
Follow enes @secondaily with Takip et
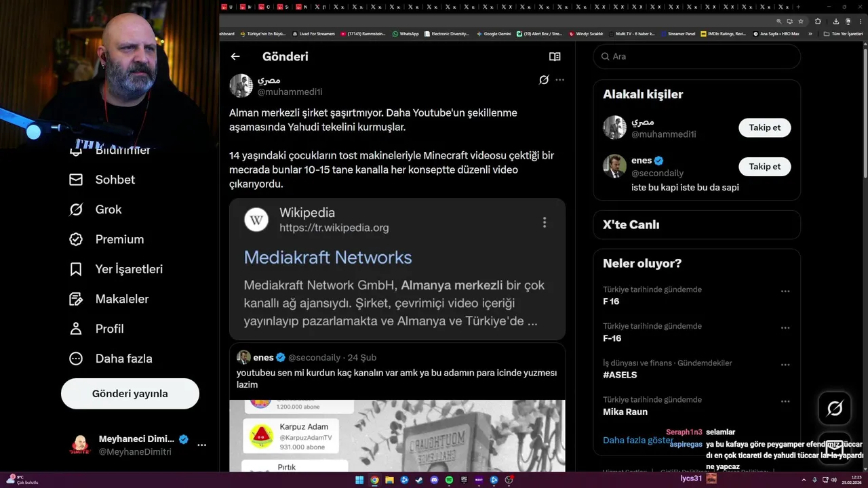click(764, 166)
